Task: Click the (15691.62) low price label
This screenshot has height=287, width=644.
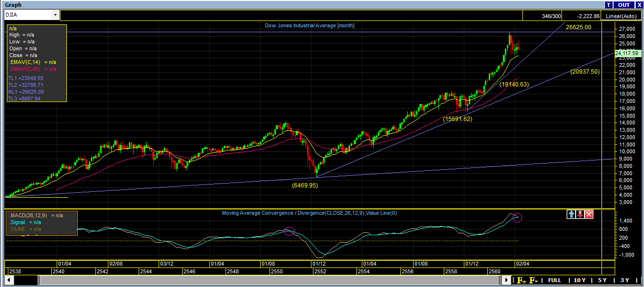Action: (x=457, y=119)
